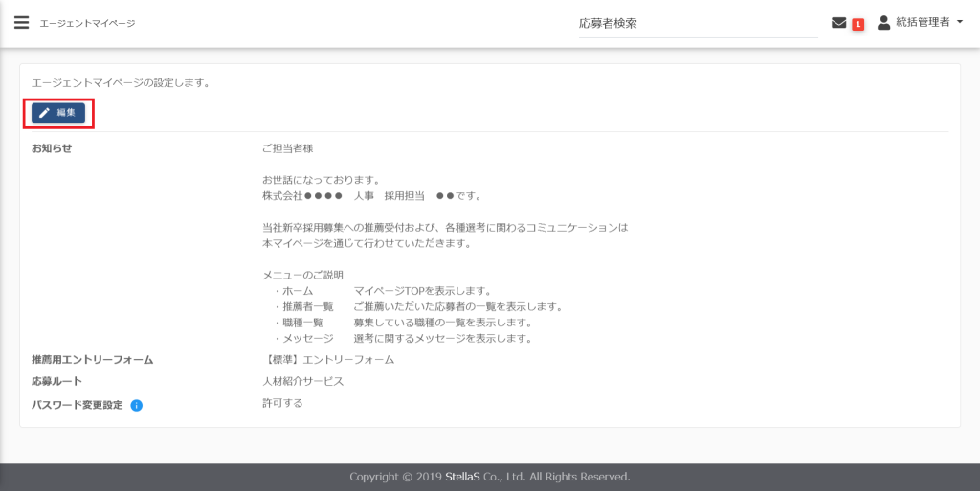Click the envelope mail icon
Viewport: 980px width, 491px height.
click(839, 23)
